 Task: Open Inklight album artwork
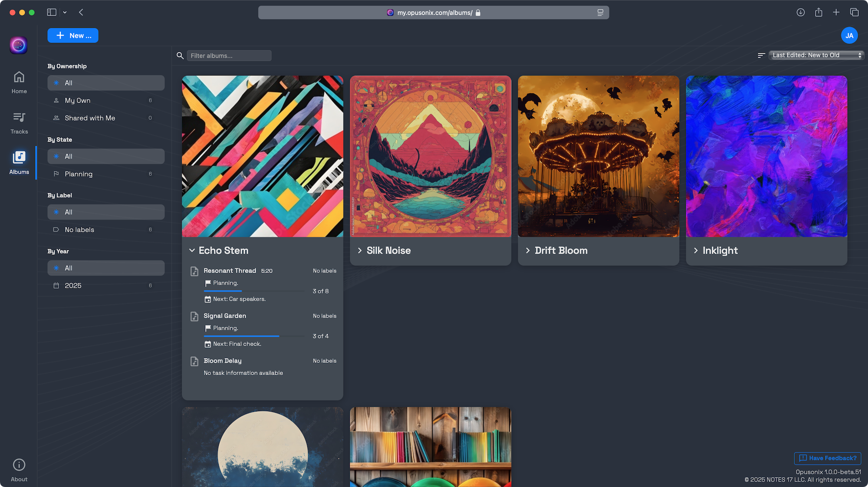[766, 156]
